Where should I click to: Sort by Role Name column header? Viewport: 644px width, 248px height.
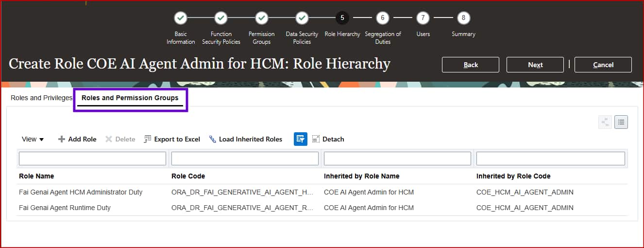[36, 176]
